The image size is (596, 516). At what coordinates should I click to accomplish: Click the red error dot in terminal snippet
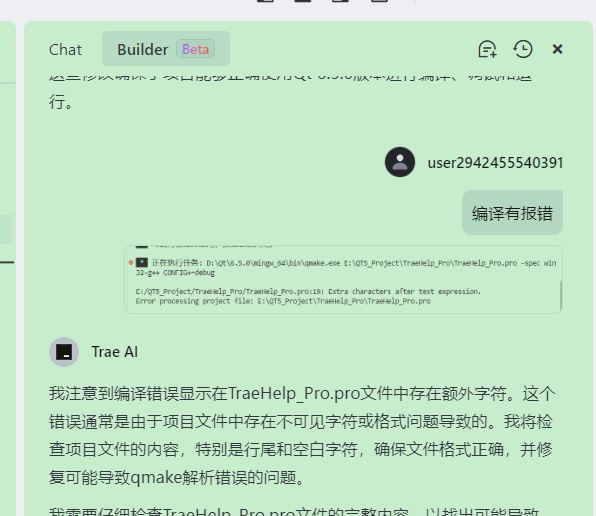(x=131, y=263)
